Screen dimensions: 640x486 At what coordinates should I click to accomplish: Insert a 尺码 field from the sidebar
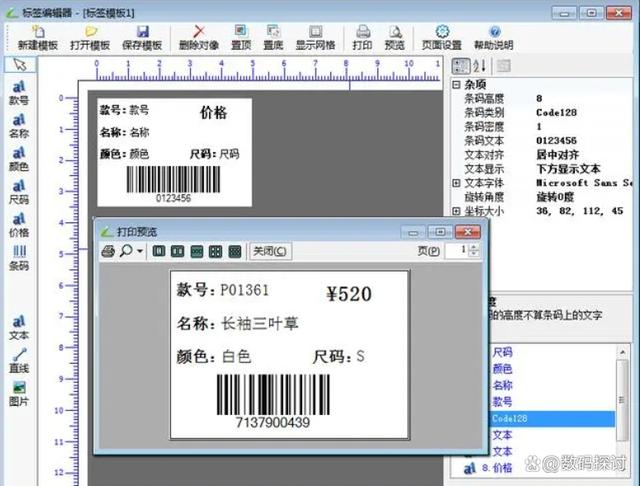19,192
